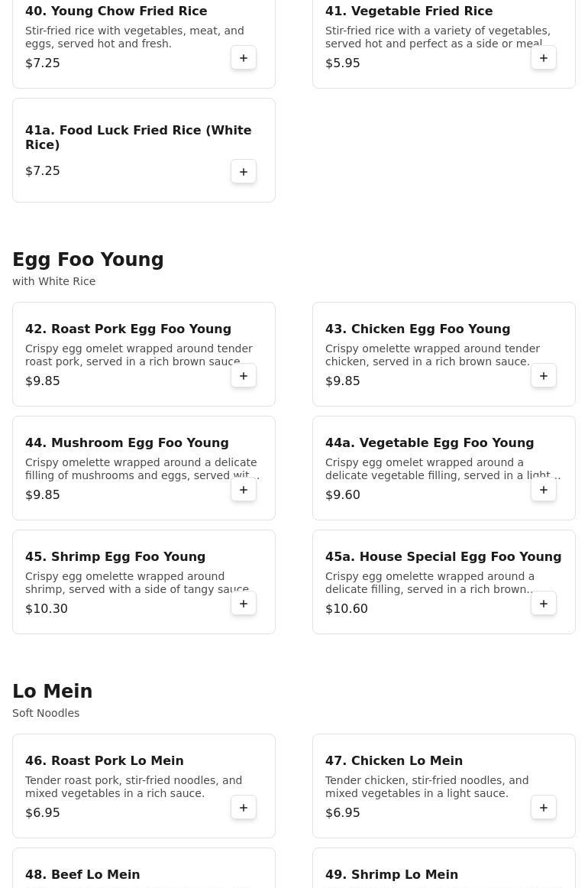Add Vegetable Egg Foo Young to order
This screenshot has height=888, width=588.
click(x=544, y=490)
